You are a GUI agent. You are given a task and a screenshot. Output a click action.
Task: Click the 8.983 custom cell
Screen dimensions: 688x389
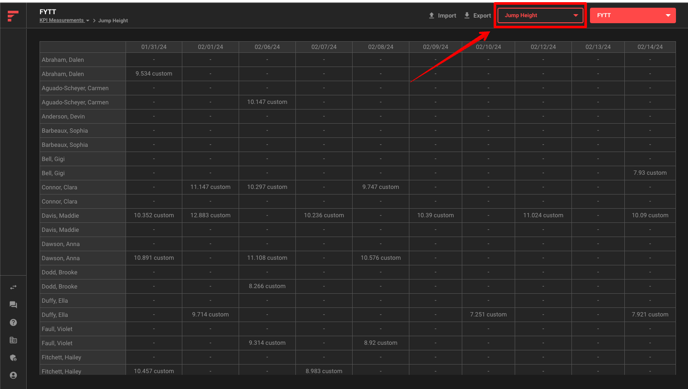[x=324, y=371]
